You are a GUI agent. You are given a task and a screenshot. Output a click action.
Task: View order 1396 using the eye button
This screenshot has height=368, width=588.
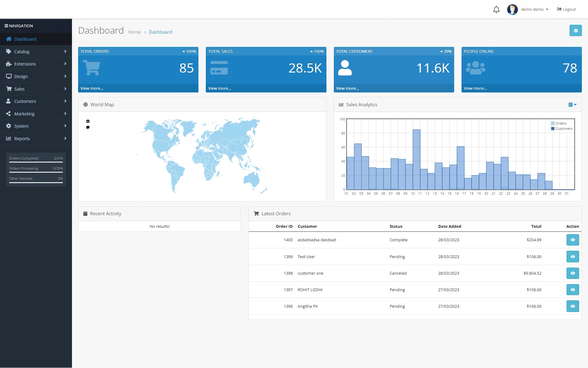pyautogui.click(x=572, y=306)
